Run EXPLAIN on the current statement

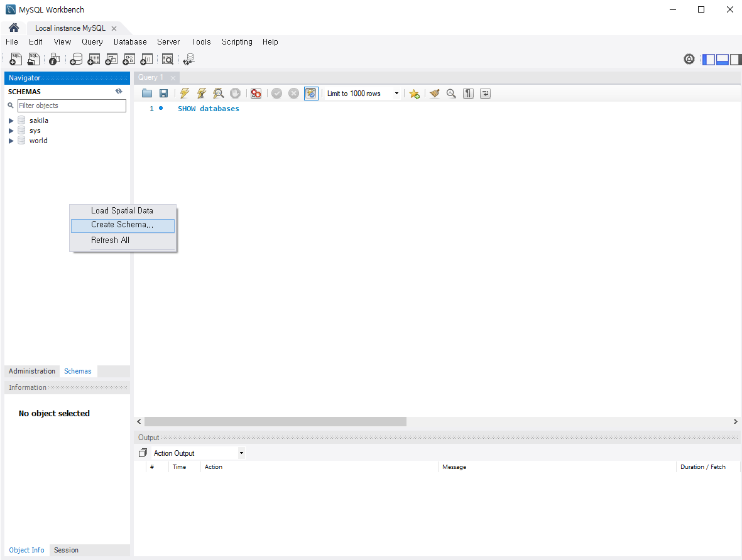[x=218, y=93]
